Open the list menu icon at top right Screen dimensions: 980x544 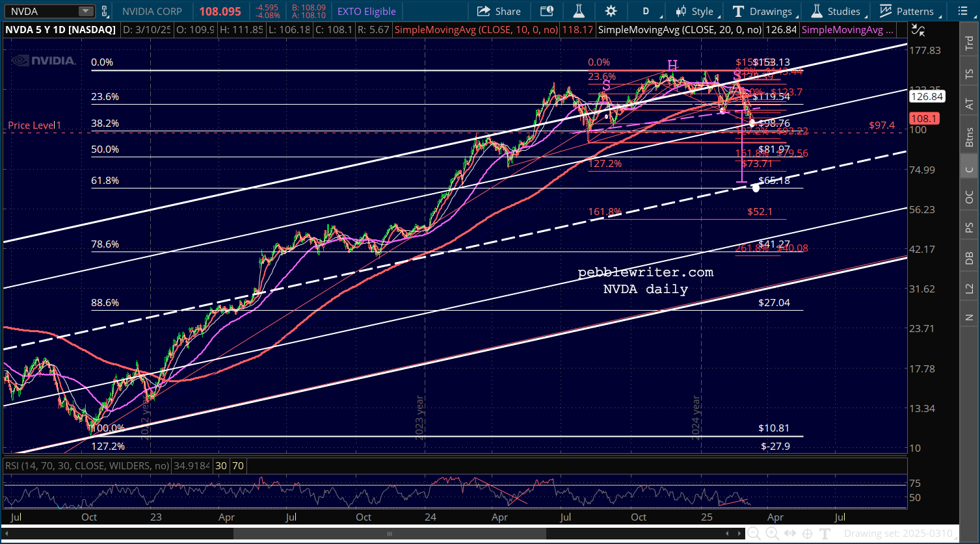962,11
